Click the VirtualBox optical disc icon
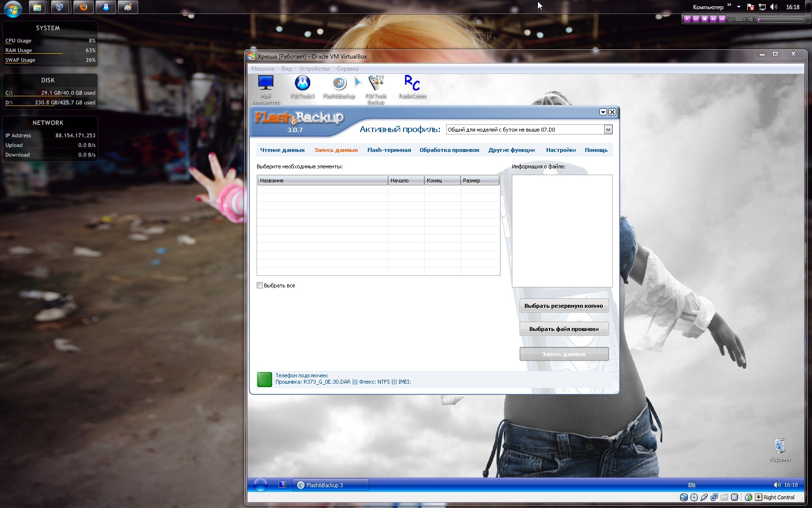This screenshot has height=508, width=812. [x=694, y=497]
